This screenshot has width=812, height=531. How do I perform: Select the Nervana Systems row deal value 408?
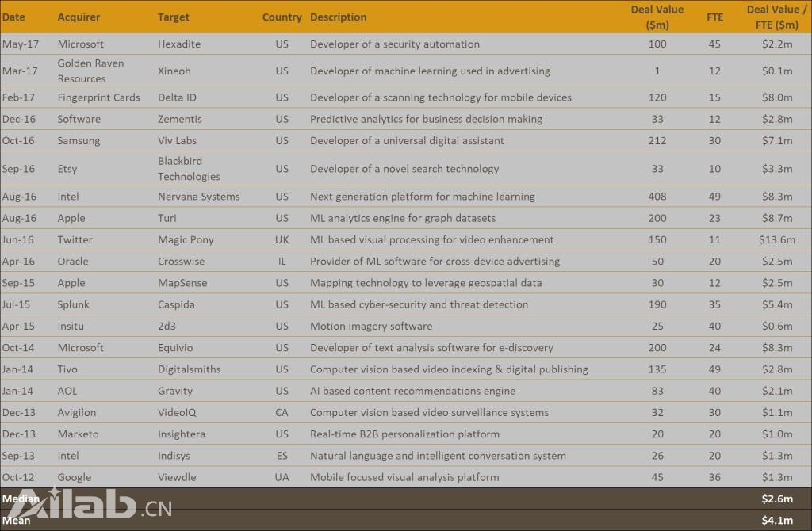(x=657, y=197)
